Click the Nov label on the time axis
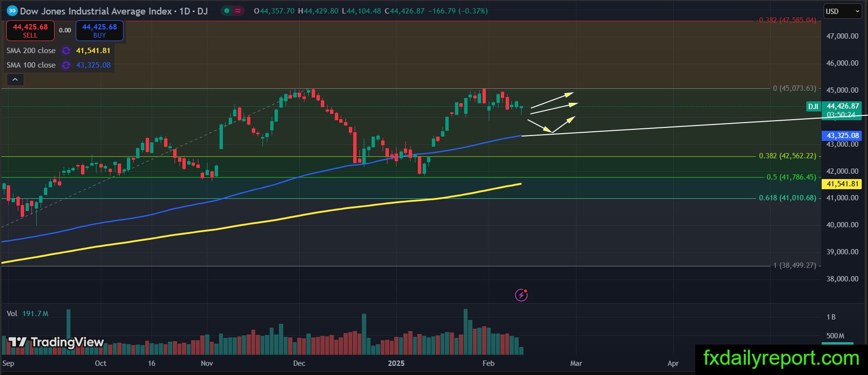This screenshot has width=868, height=375. [x=207, y=363]
